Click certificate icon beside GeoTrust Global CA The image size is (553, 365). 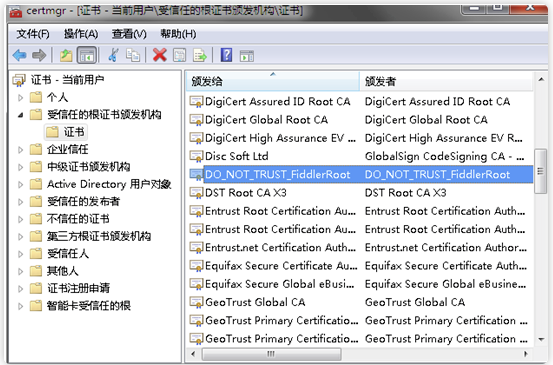click(196, 302)
